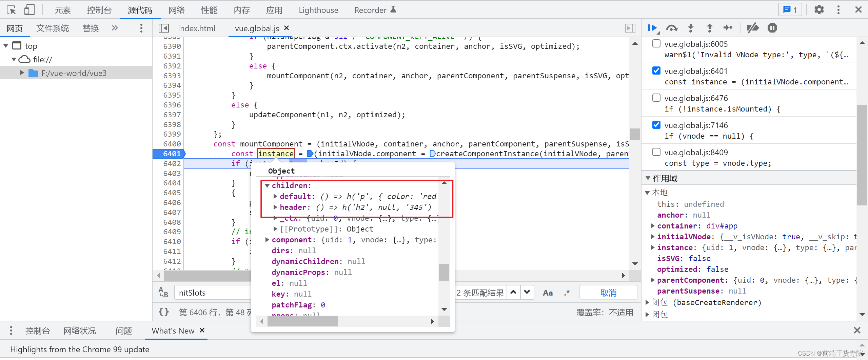This screenshot has height=360, width=868.
Task: Expand the F:/vue-world/vue3 folder
Action: tap(22, 73)
